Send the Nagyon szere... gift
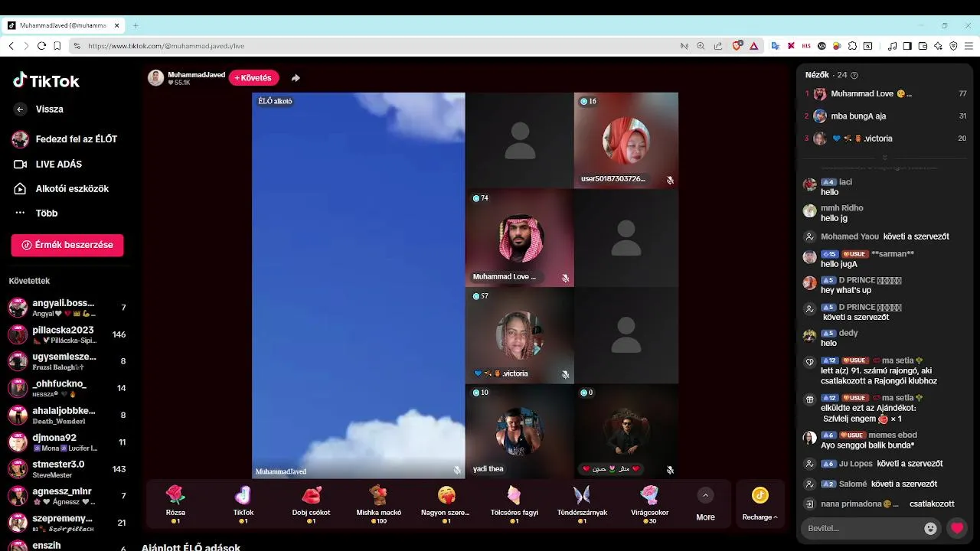Viewport: 980px width, 551px height. tap(446, 504)
